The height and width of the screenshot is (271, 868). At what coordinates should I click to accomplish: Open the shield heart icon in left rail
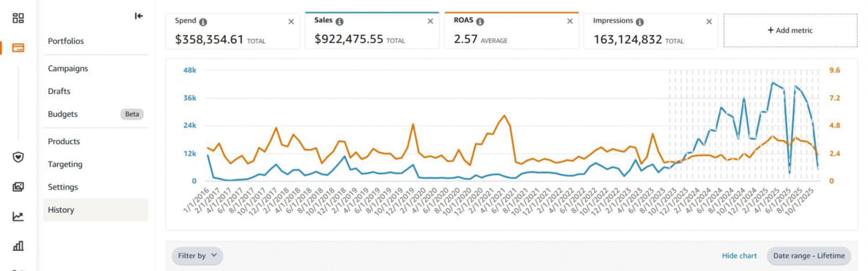tap(18, 157)
